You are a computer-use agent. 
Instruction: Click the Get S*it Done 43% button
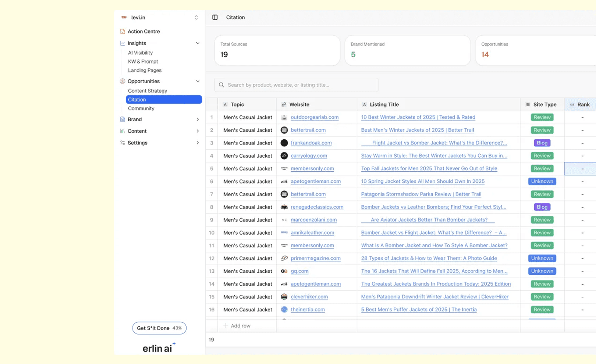point(159,328)
